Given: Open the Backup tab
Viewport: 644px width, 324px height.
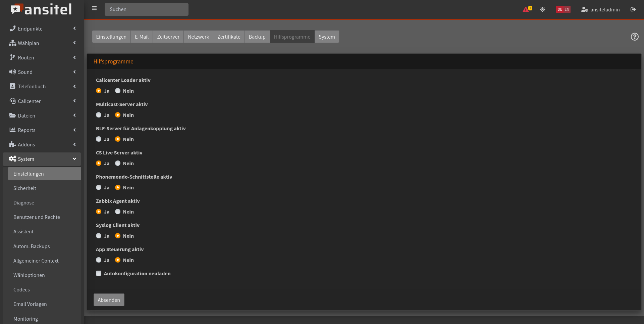Looking at the screenshot, I should 257,37.
